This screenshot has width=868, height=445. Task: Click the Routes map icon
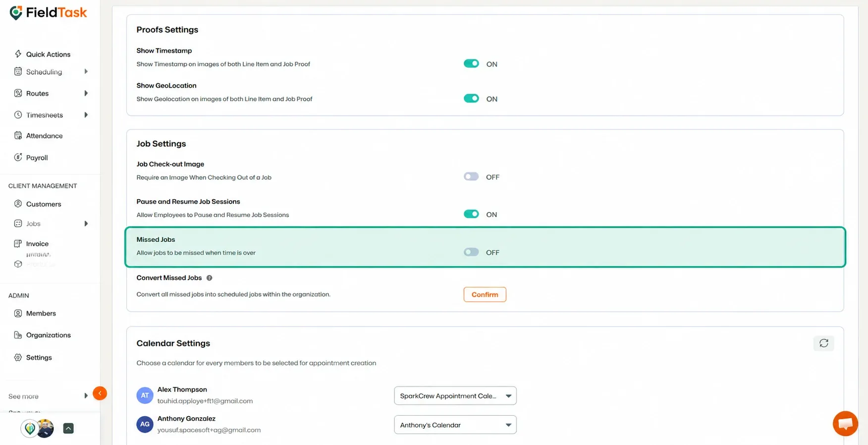coord(18,93)
